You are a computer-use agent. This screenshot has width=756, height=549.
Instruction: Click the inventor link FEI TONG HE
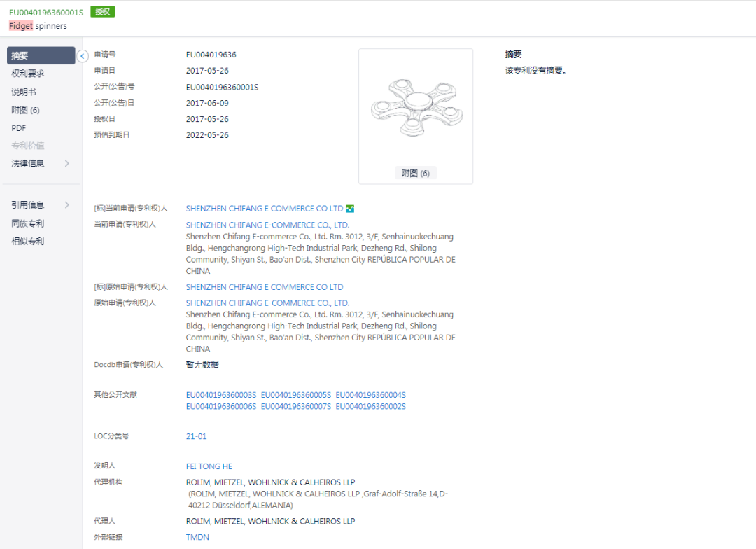(x=209, y=466)
